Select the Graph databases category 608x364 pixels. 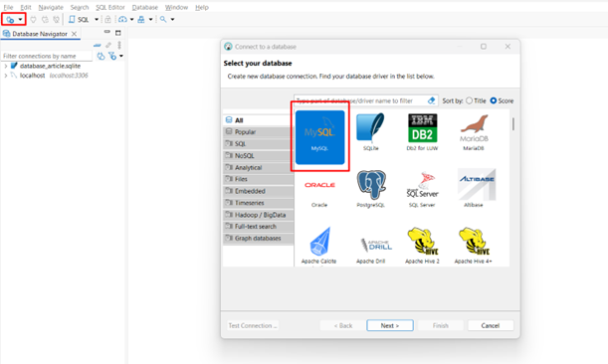258,238
